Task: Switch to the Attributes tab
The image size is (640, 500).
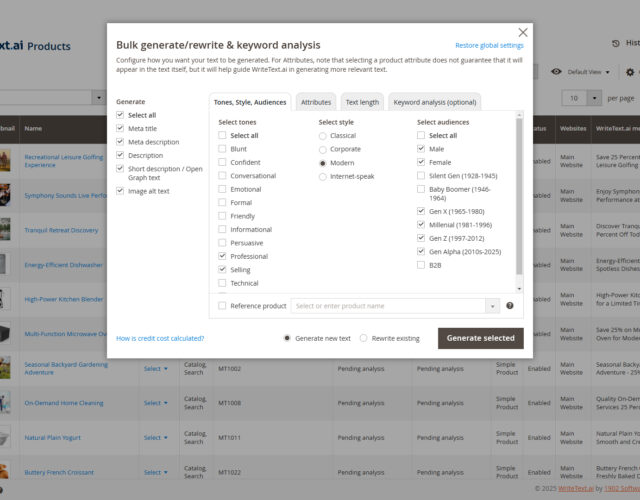Action: click(x=316, y=102)
